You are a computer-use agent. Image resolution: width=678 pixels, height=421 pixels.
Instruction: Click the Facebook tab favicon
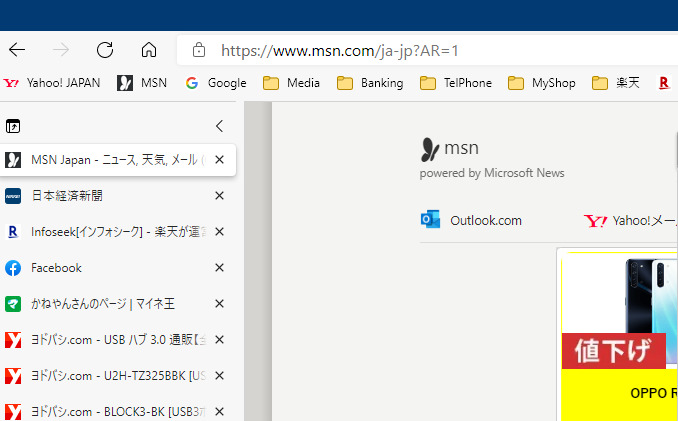point(13,268)
